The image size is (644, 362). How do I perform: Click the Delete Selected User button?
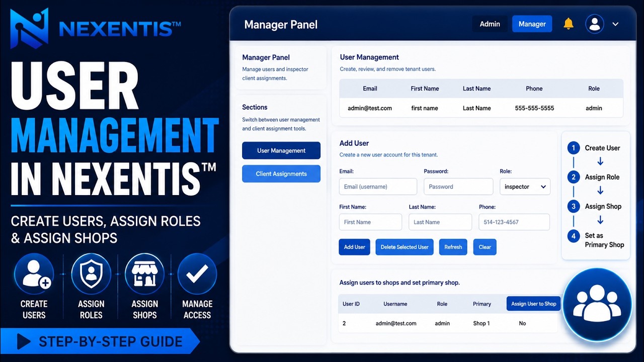pos(405,247)
